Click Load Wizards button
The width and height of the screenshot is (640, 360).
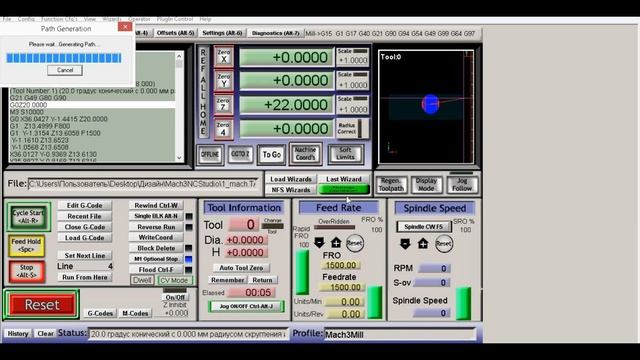click(291, 179)
